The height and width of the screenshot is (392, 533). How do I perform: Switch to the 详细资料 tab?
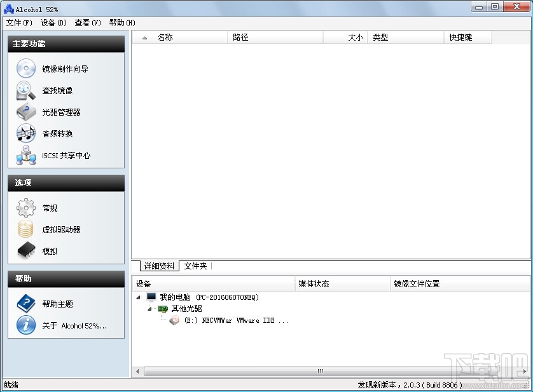tap(159, 266)
